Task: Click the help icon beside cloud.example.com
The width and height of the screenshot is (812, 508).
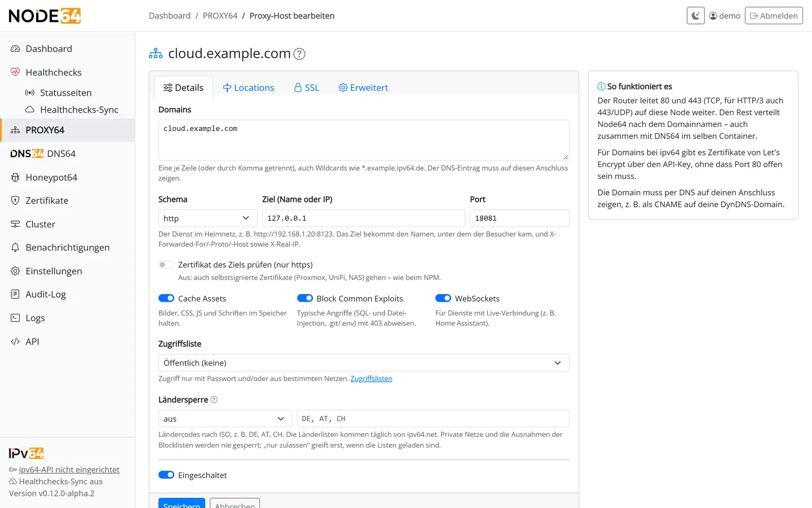Action: 299,54
